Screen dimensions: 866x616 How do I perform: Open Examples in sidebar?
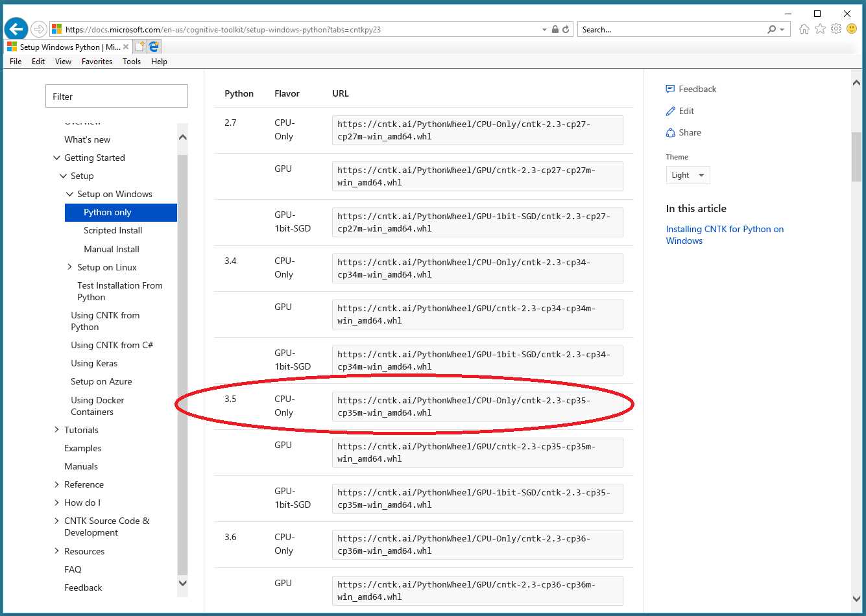(x=83, y=448)
